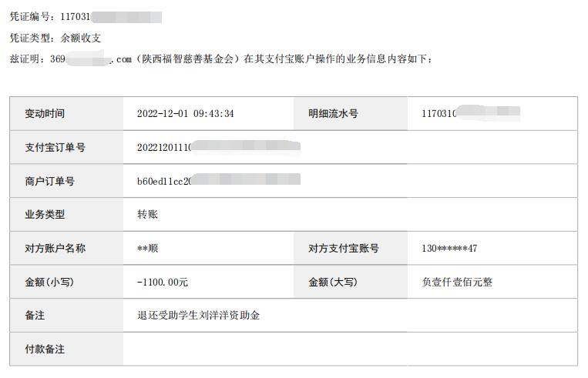The width and height of the screenshot is (588, 378).
Task: Select the uppercase amount 负壹仟壹佰元整
Action: (x=457, y=282)
